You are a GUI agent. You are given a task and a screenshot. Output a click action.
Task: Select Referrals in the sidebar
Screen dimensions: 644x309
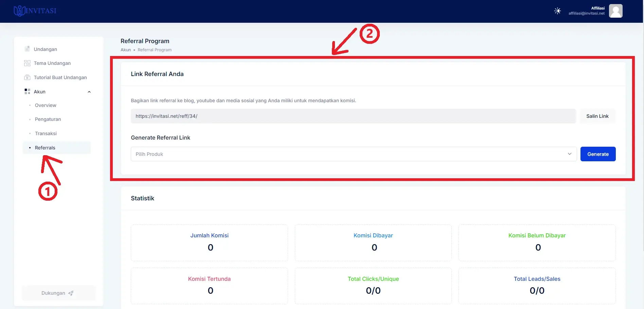coord(45,148)
